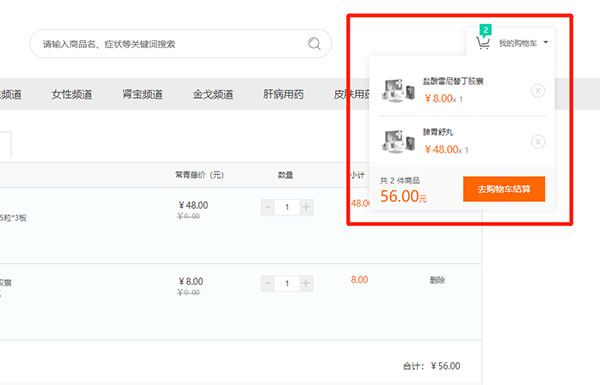Click the search magnifier icon
Image resolution: width=600 pixels, height=385 pixels.
(314, 44)
